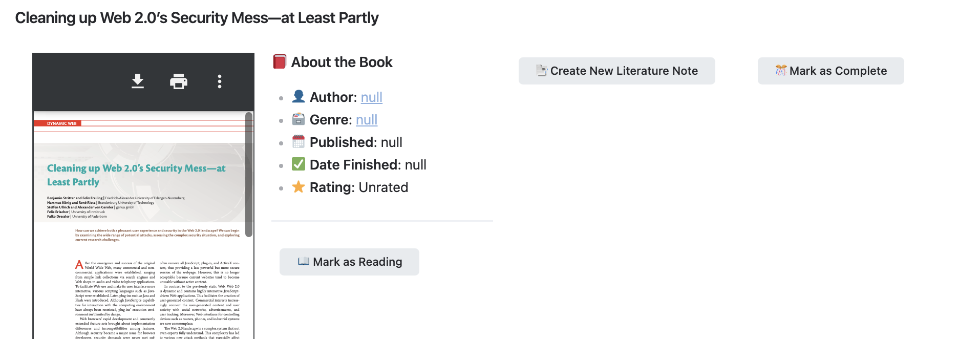Screen dimensions: 980x339
Task: Toggle Mark as Reading status
Action: point(349,262)
